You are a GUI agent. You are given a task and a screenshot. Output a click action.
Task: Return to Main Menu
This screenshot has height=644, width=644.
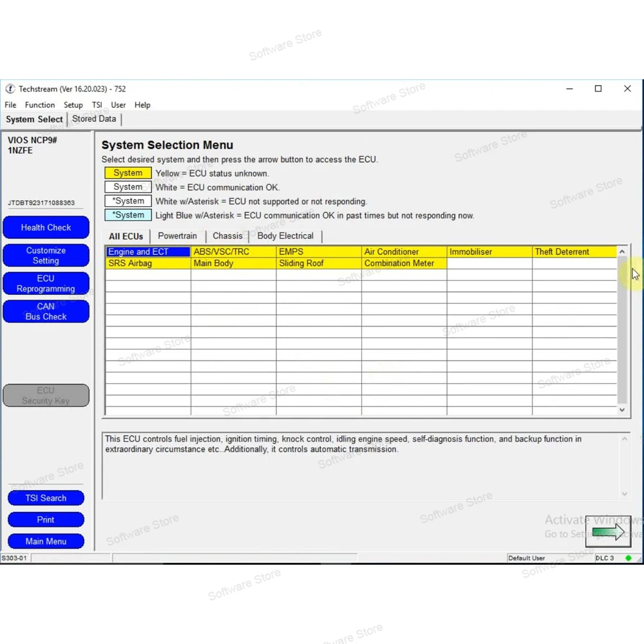pos(46,542)
